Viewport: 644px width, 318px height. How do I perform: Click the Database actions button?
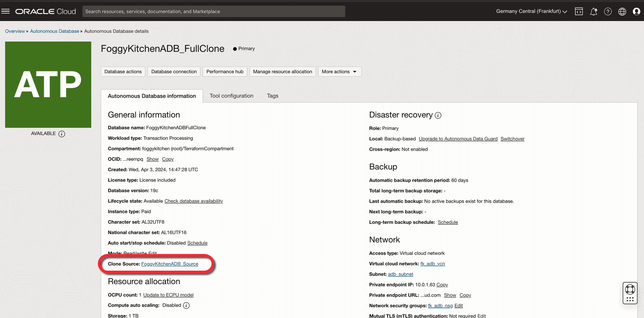pyautogui.click(x=123, y=72)
